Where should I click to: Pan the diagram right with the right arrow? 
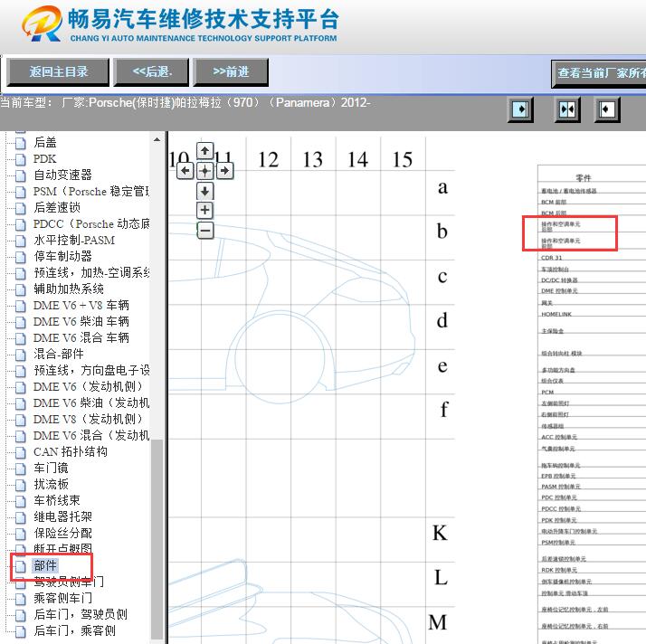(224, 170)
